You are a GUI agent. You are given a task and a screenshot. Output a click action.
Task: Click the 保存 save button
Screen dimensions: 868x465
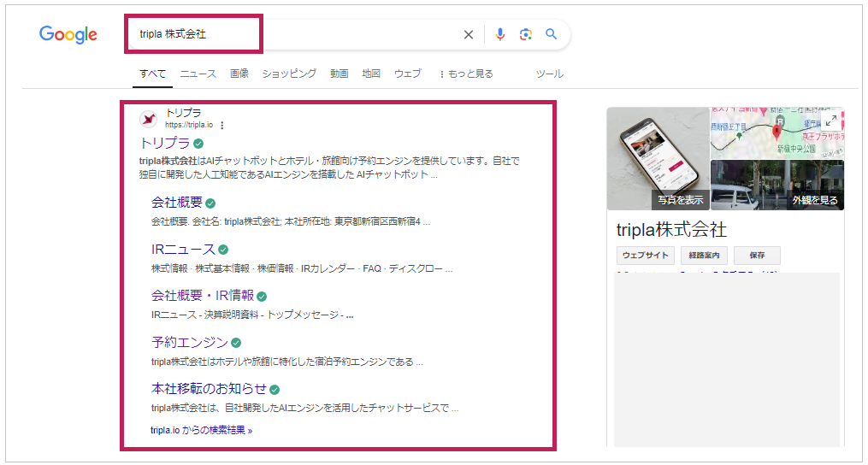point(758,256)
